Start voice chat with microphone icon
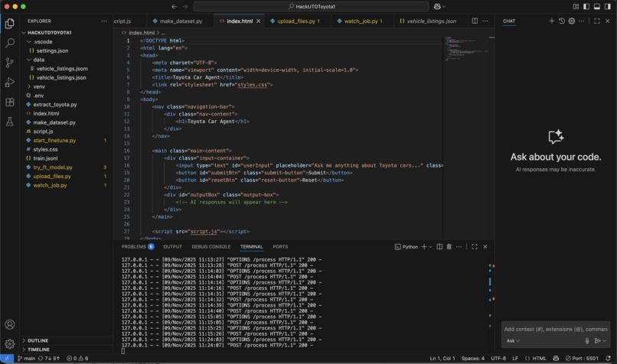The image size is (617, 364). coord(586,341)
